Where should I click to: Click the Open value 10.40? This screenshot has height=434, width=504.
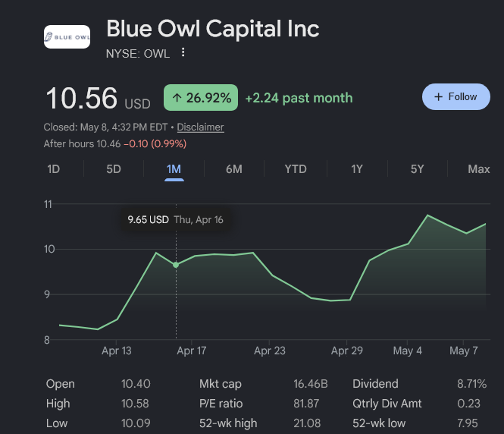tap(136, 384)
